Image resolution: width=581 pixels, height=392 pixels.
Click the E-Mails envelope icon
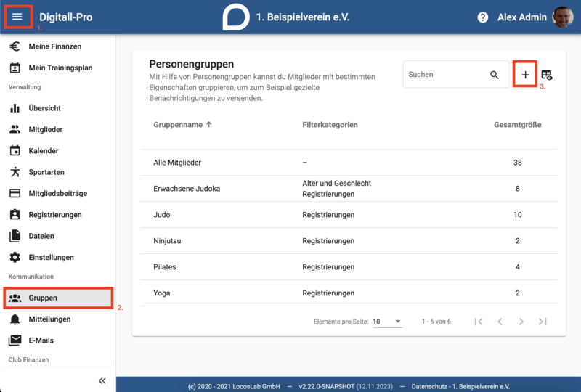[15, 340]
